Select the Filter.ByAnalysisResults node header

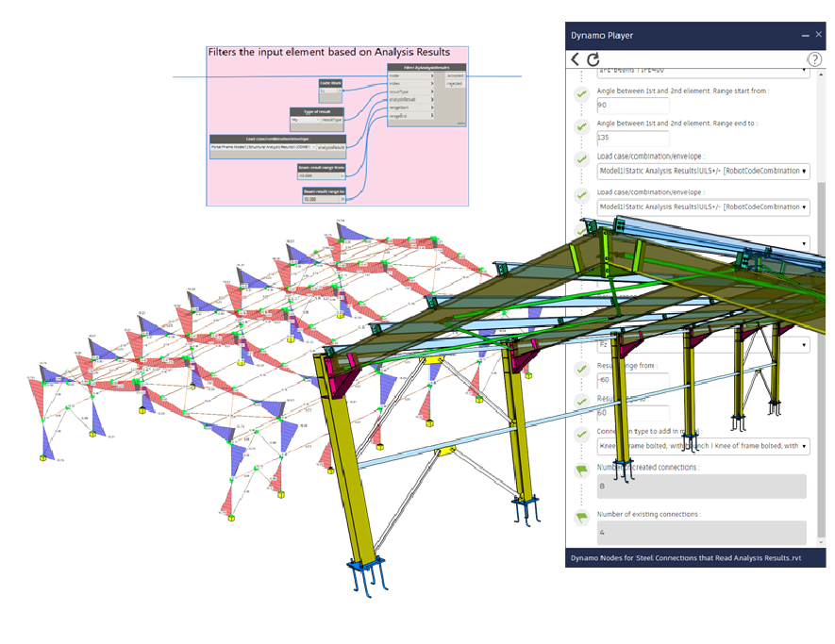(x=427, y=66)
